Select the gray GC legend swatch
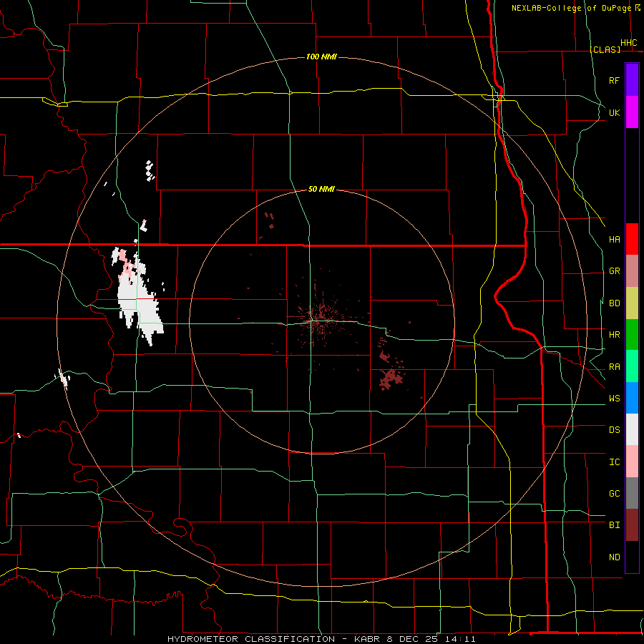Screen dimensions: 644x644 632,493
